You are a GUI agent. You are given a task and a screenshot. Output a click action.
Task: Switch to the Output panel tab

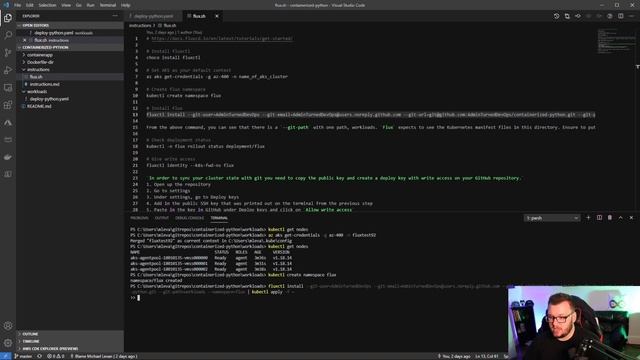tap(162, 218)
